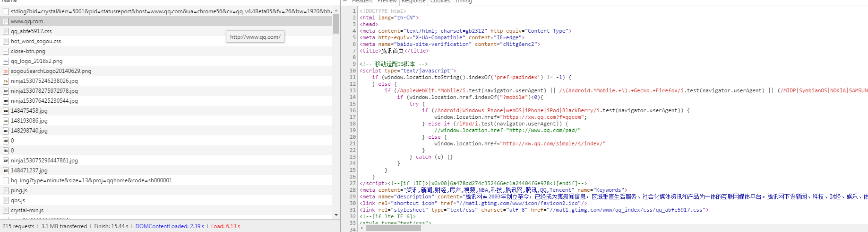Click the xw.qq.com/simple/s/index/ href line

tap(520, 143)
